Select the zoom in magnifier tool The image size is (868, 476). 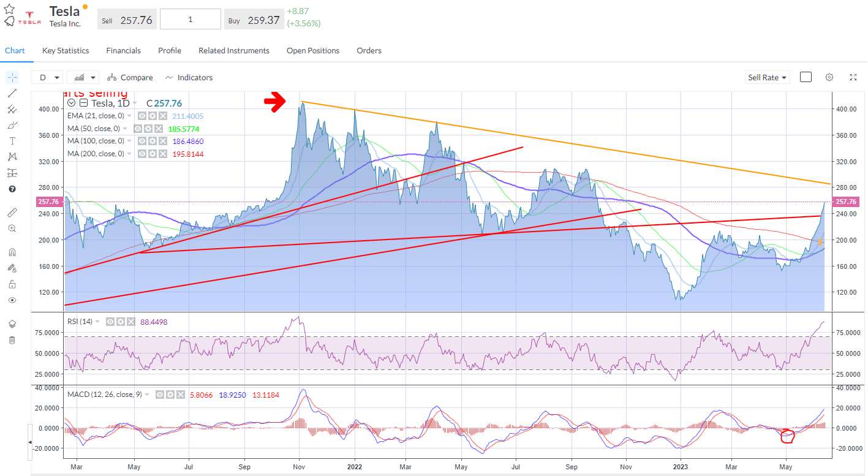(x=12, y=228)
